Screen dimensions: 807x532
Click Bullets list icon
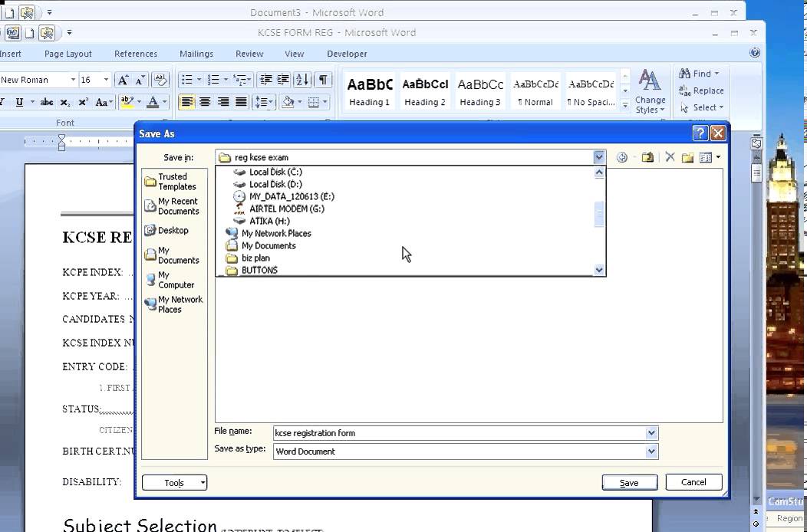point(187,80)
